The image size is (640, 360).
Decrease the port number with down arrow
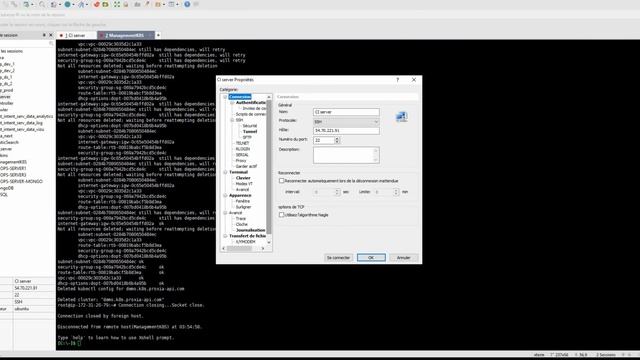[x=337, y=142]
